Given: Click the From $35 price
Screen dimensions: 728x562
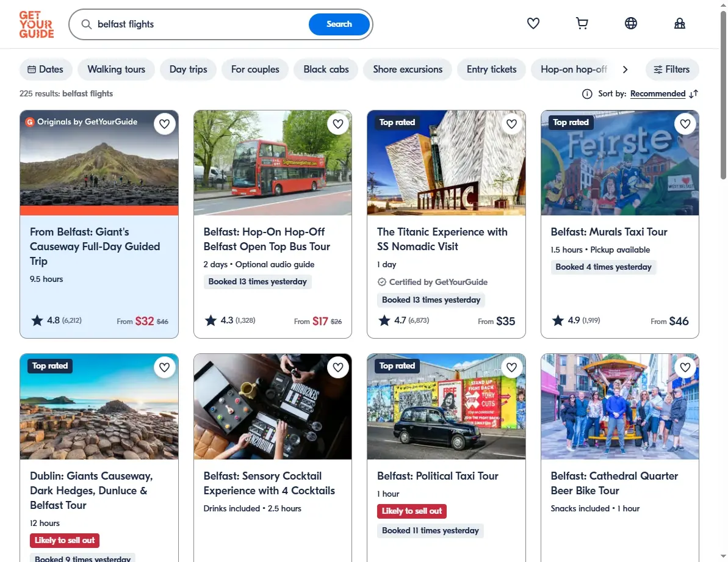Looking at the screenshot, I should pyautogui.click(x=496, y=321).
